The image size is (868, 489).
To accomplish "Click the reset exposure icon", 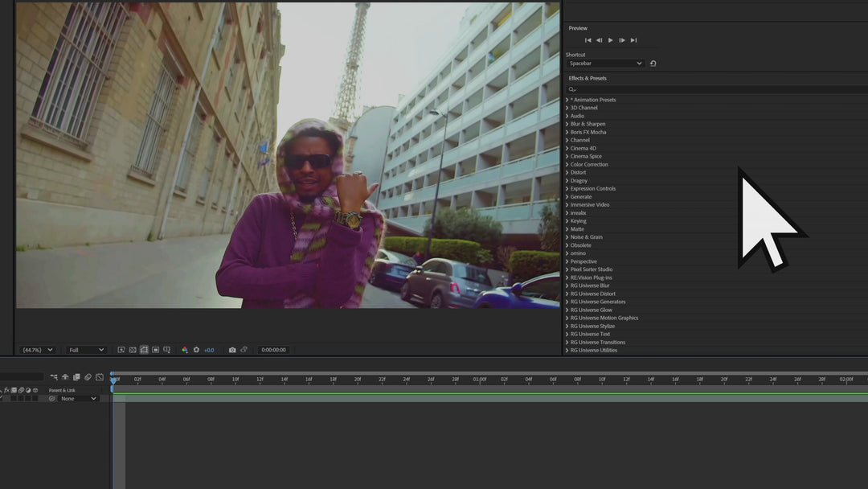I will pyautogui.click(x=196, y=350).
